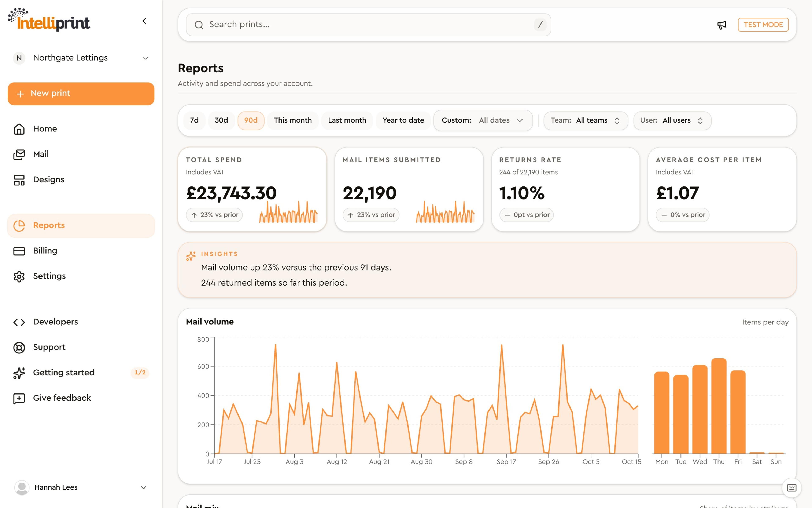Click the 1.10% returns rate value
Image resolution: width=812 pixels, height=508 pixels.
522,193
